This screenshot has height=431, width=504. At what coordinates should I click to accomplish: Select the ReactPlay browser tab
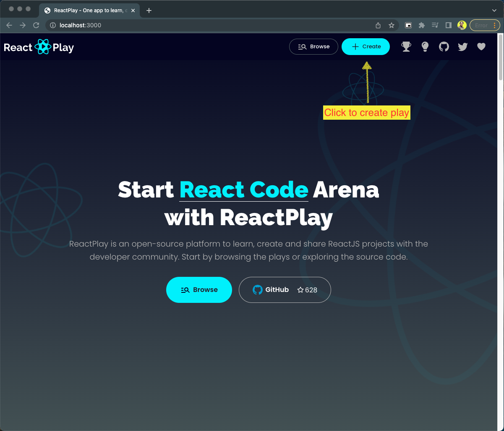pyautogui.click(x=90, y=11)
